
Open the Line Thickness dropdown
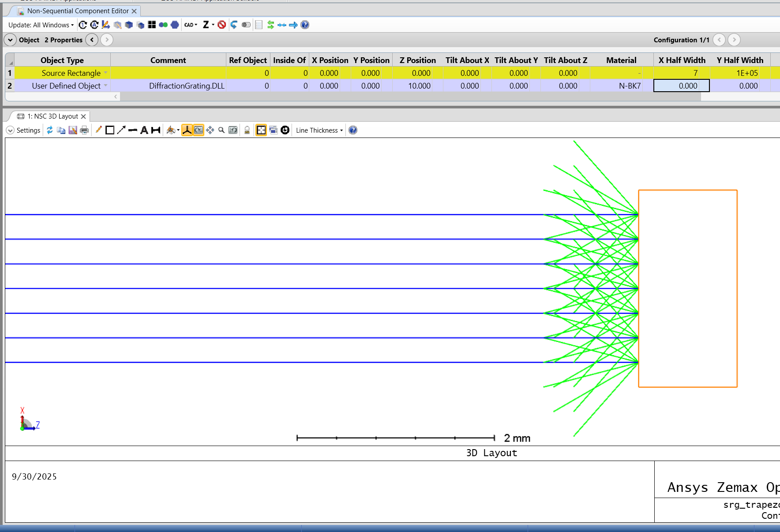point(319,130)
